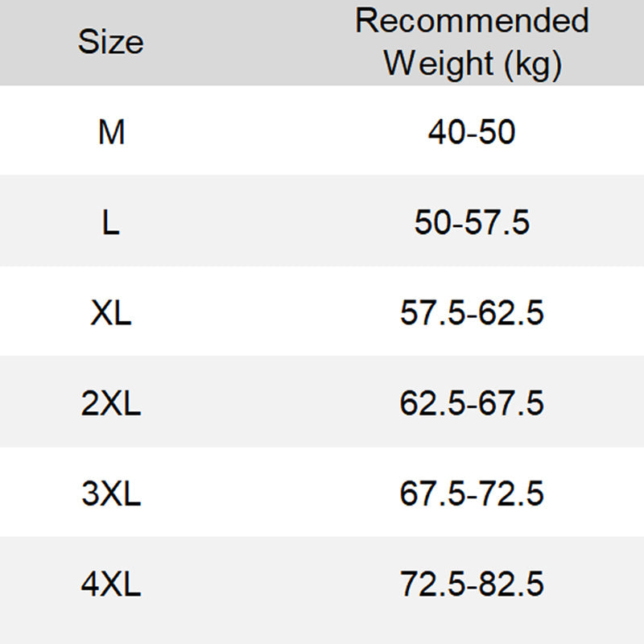Click the word Recommended in the header

point(472,21)
